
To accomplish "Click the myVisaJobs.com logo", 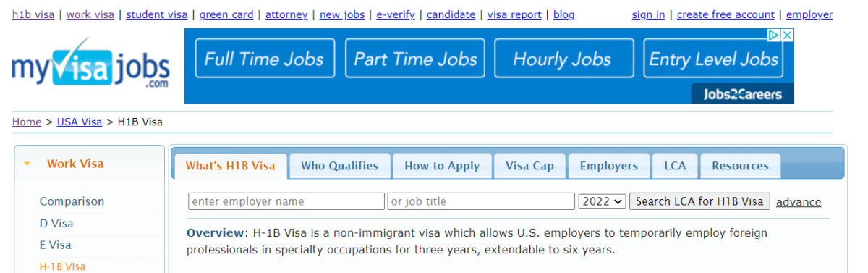I will [x=90, y=64].
